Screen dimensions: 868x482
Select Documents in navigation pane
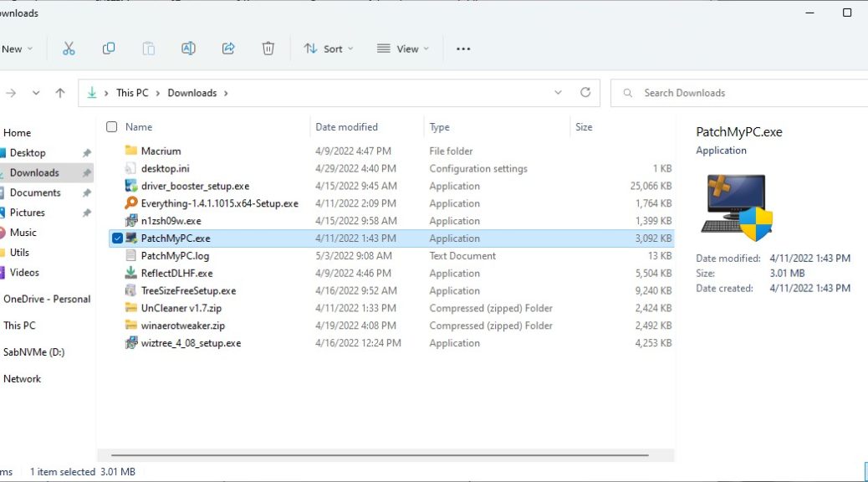pyautogui.click(x=35, y=192)
